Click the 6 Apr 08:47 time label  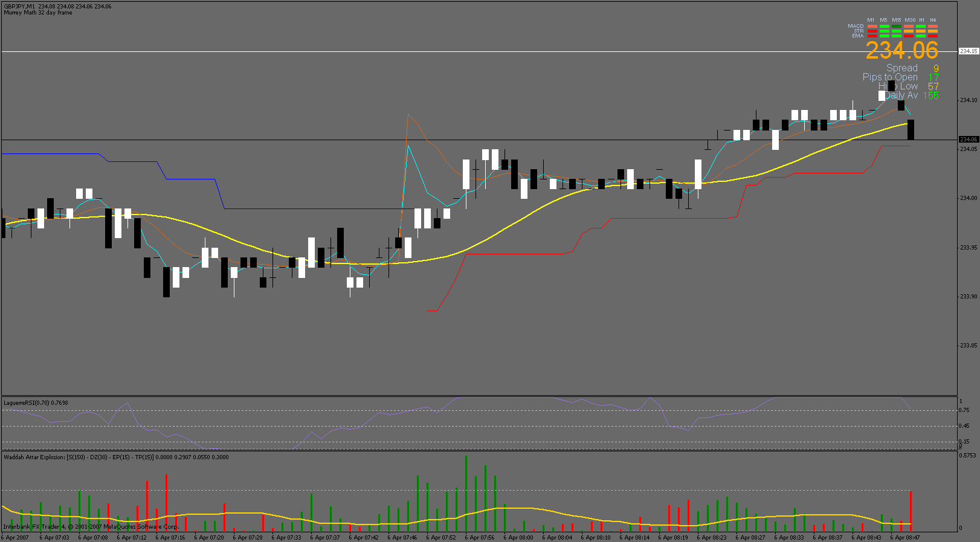coord(905,537)
